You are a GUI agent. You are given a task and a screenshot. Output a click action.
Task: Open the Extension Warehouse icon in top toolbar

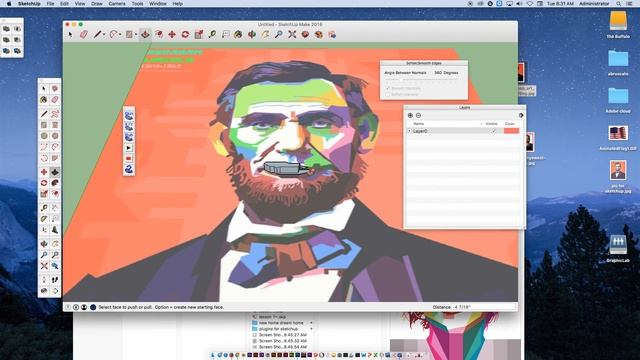coord(318,35)
